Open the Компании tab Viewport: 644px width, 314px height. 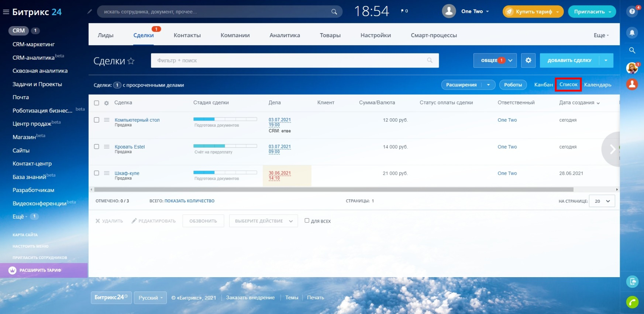(235, 35)
